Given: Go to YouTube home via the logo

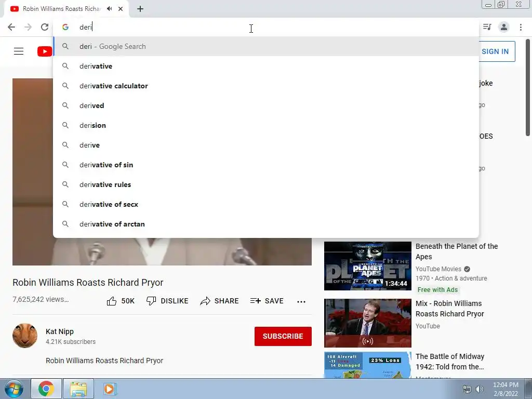Looking at the screenshot, I should click(45, 51).
